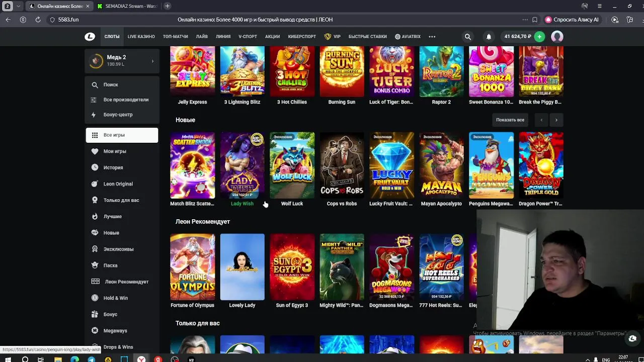The image size is (644, 362).
Task: Open notifications bell in header
Action: coord(489,37)
